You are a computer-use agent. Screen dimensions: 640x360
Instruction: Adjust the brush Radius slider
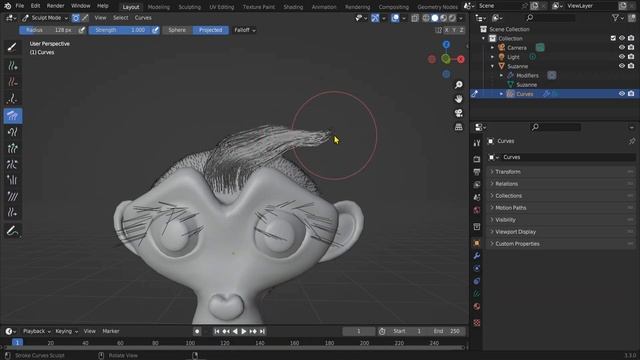(48, 30)
